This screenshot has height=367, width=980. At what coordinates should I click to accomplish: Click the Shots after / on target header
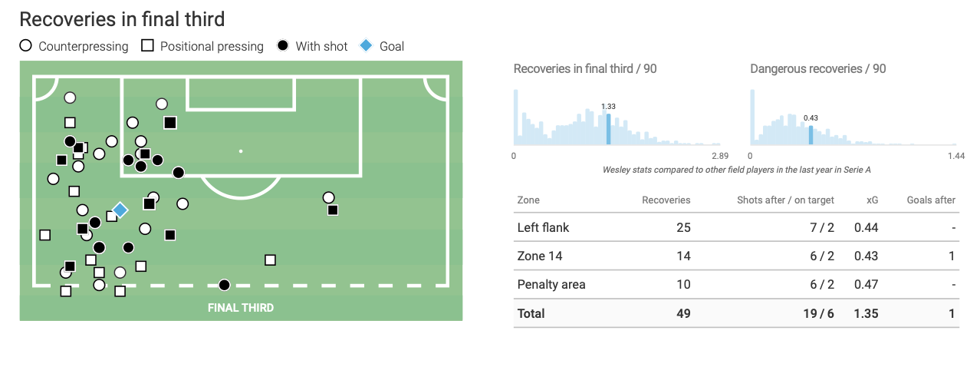tap(785, 200)
